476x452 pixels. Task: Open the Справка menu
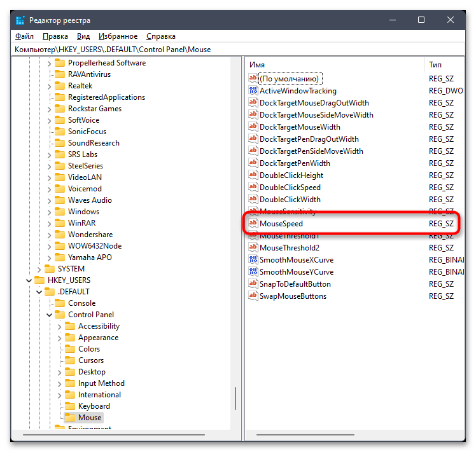pyautogui.click(x=161, y=36)
